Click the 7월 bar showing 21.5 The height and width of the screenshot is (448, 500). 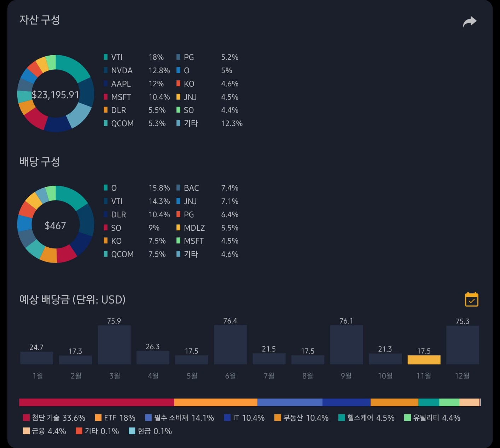[x=269, y=359]
